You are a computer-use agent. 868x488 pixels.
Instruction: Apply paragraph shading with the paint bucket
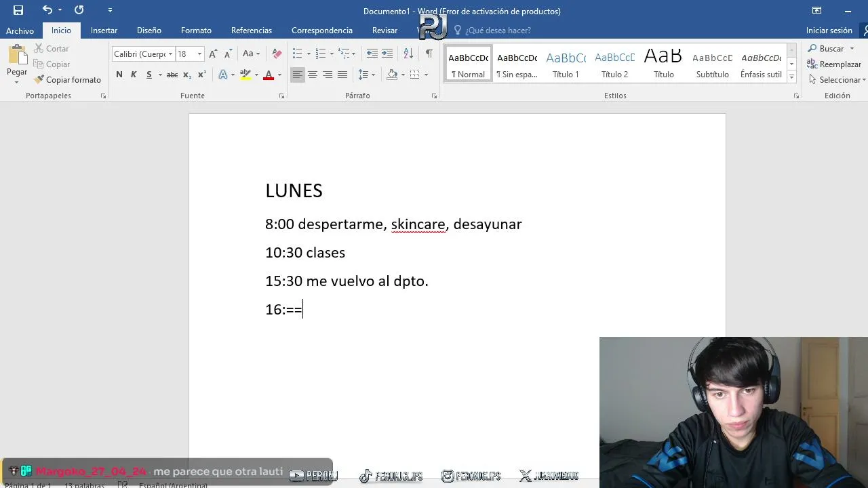(392, 75)
